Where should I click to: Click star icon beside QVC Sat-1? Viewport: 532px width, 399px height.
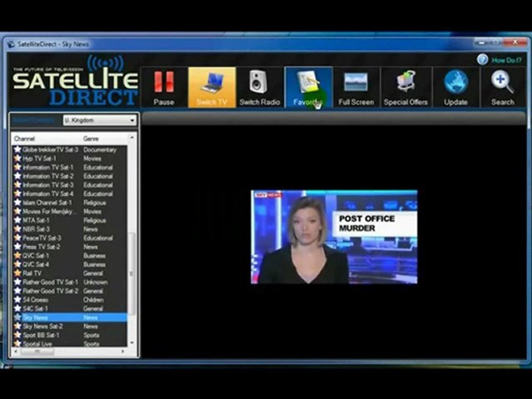point(17,255)
